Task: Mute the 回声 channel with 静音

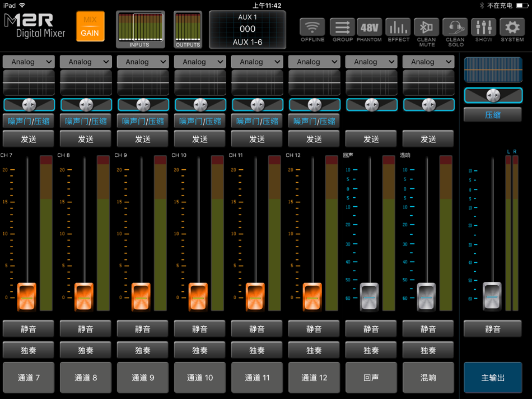Action: click(371, 329)
